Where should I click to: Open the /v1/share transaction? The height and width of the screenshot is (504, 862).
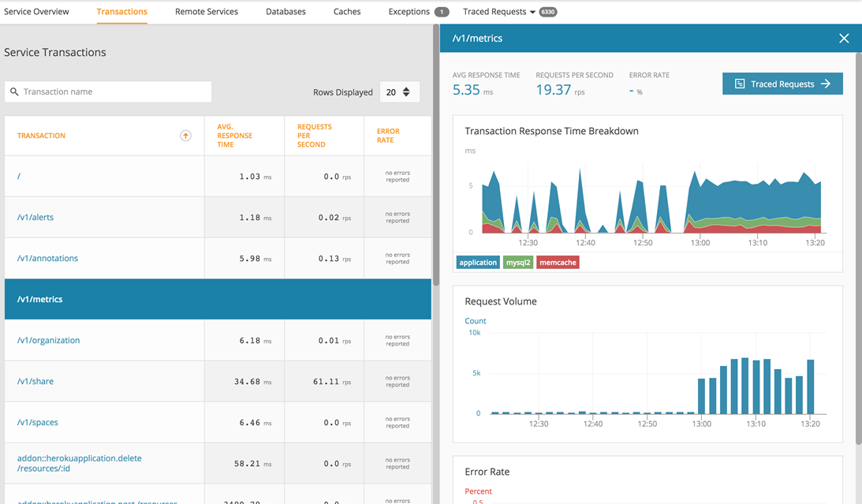[x=35, y=382]
